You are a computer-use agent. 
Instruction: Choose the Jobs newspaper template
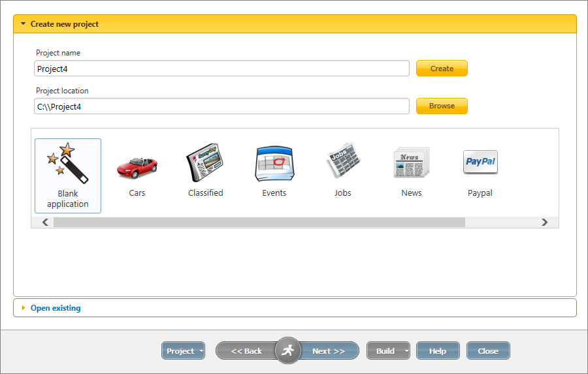[342, 168]
